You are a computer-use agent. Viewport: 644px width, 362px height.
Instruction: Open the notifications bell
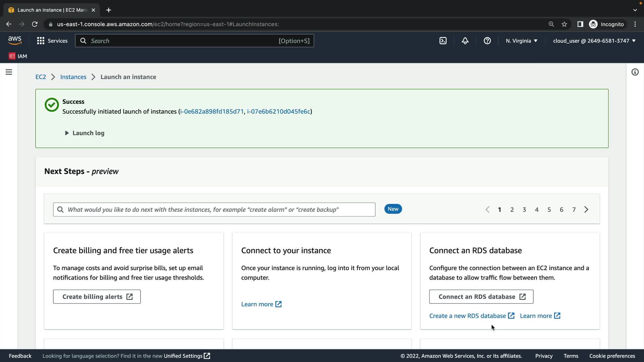[465, 41]
